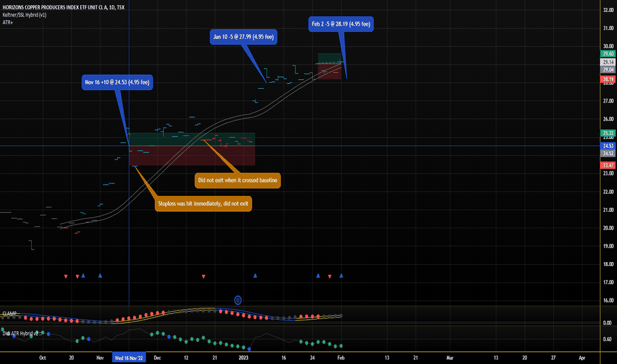Click the 0.00 value on the CLAMP pane axis
The width and height of the screenshot is (617, 364).
point(607,323)
